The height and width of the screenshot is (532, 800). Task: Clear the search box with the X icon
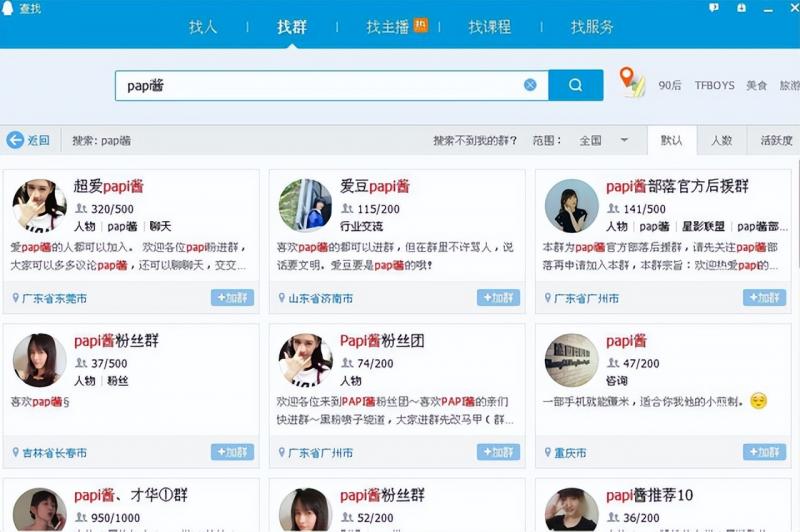pyautogui.click(x=530, y=85)
